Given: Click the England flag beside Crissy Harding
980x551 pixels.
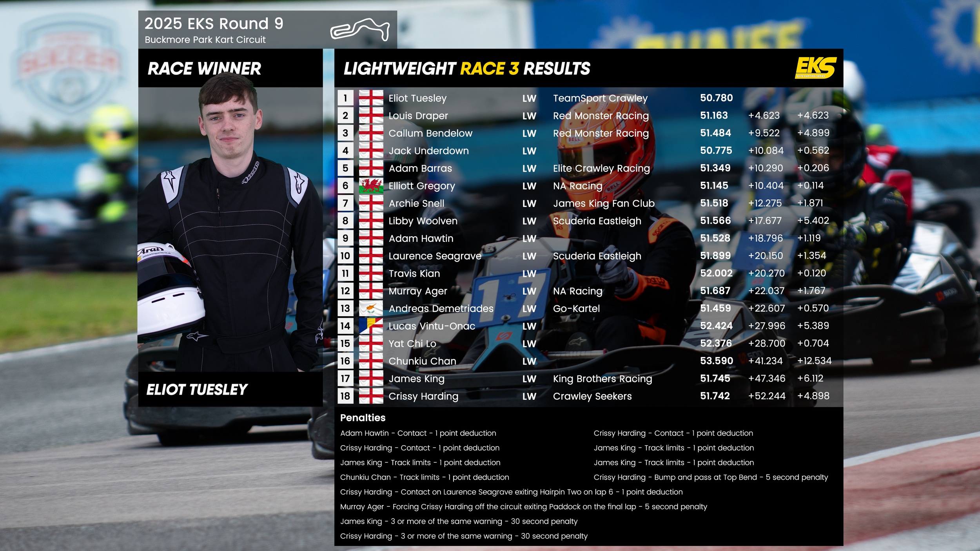Looking at the screenshot, I should (371, 396).
